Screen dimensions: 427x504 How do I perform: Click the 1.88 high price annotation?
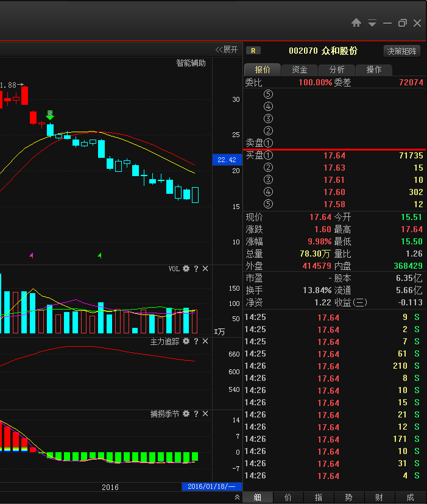(x=12, y=85)
